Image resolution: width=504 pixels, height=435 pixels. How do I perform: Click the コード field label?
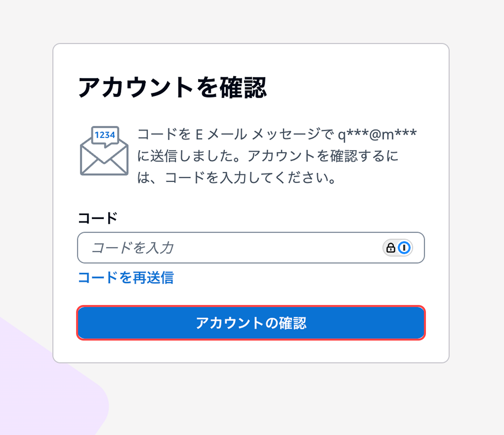[x=98, y=217]
